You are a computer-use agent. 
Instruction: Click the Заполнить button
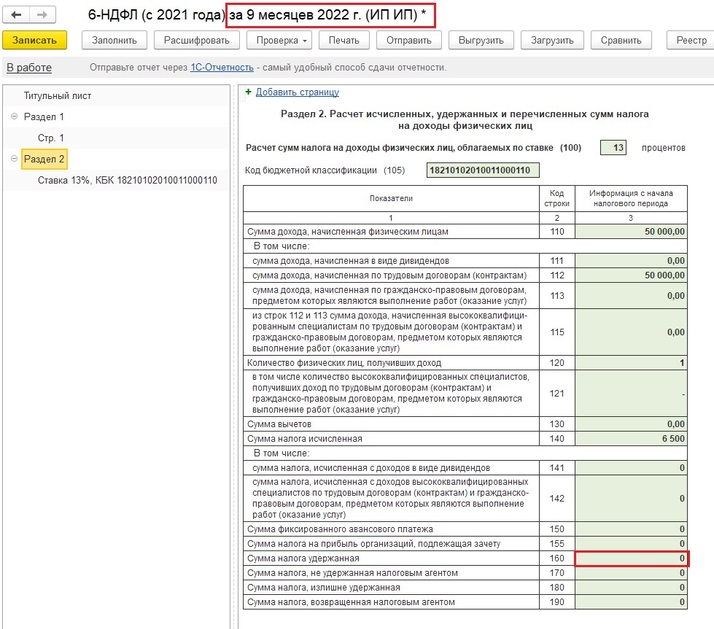point(114,40)
